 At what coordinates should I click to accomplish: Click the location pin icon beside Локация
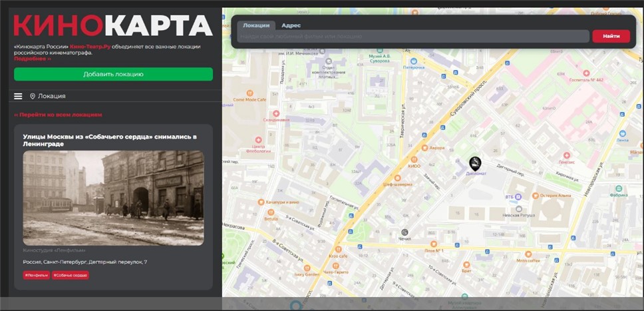coord(33,96)
